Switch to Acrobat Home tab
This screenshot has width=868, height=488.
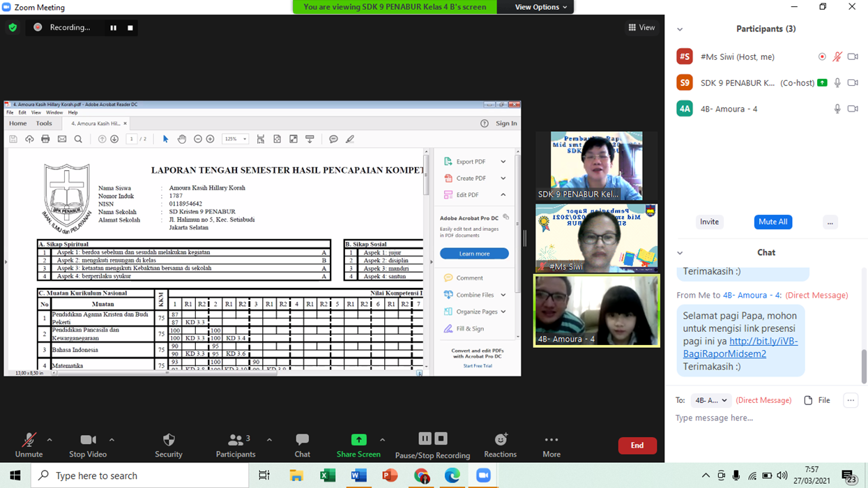tap(17, 123)
